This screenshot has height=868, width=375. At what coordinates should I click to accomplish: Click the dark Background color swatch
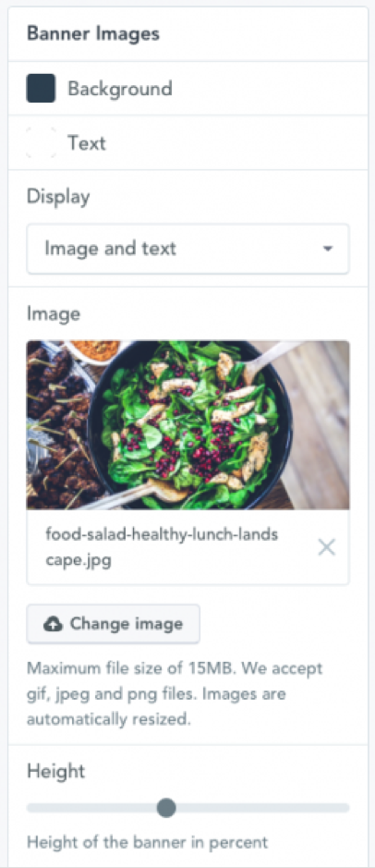[41, 88]
